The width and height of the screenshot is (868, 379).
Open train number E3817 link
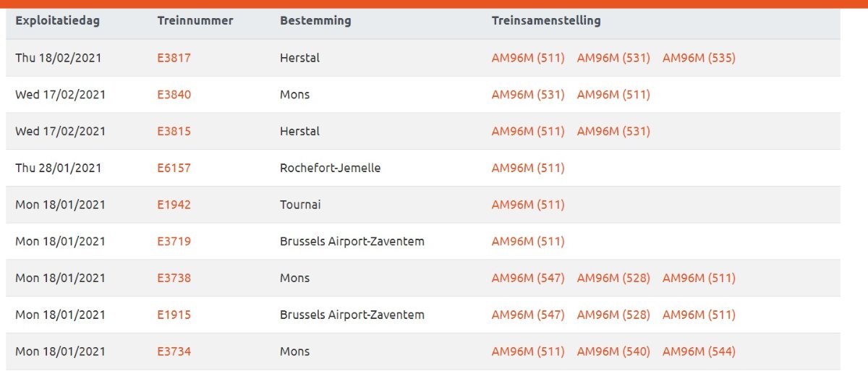click(x=174, y=58)
